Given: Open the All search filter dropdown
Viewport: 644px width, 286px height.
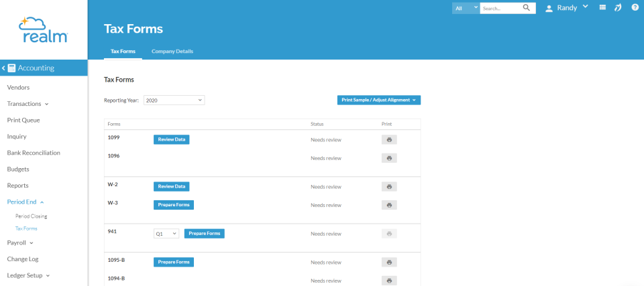Looking at the screenshot, I should (466, 8).
